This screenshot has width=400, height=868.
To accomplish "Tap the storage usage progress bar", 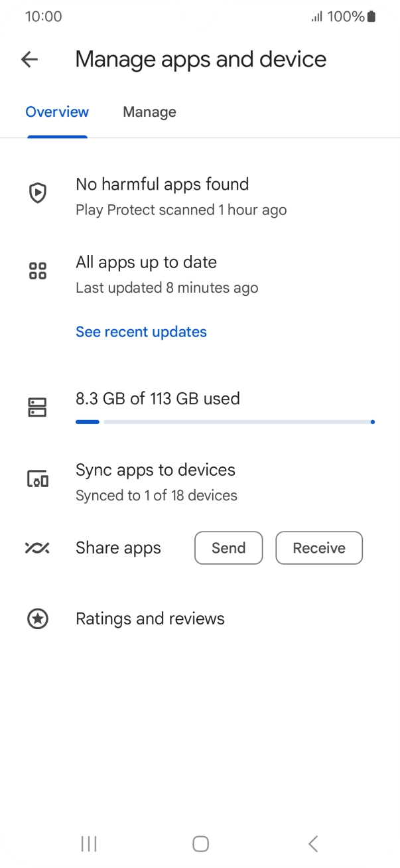I will (225, 421).
